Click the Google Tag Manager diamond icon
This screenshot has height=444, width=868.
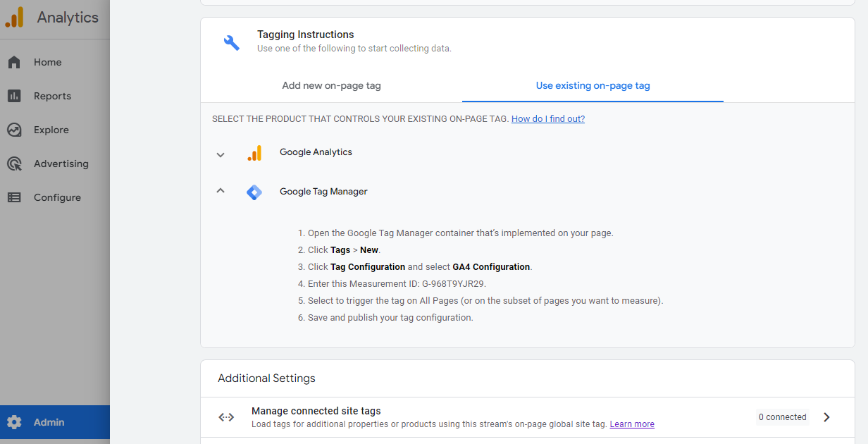(254, 192)
